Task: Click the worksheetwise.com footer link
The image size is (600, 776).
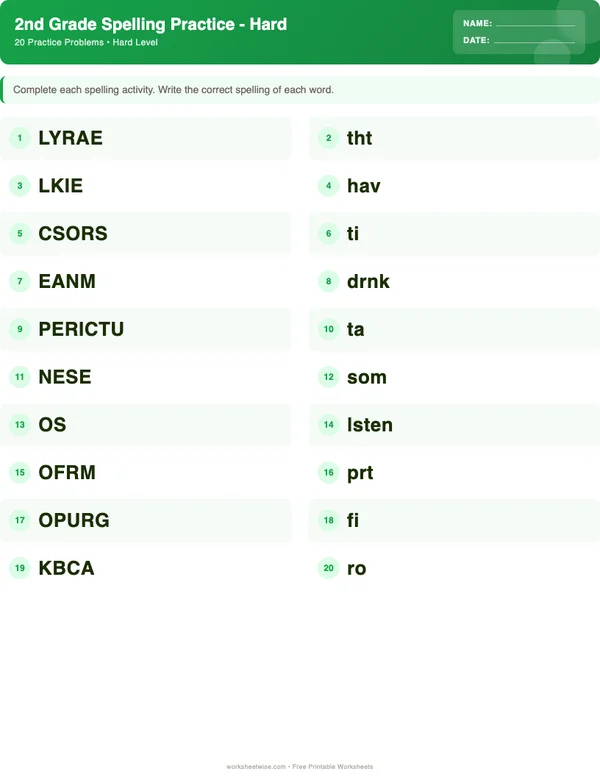Action: point(257,767)
